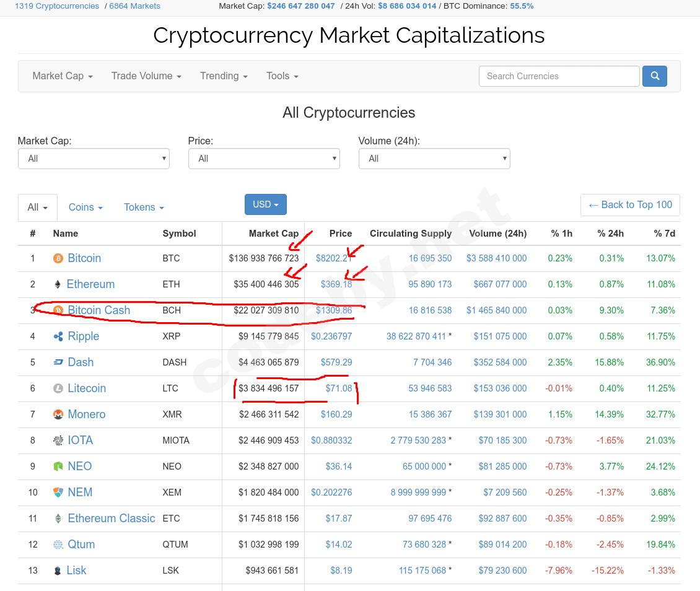Open the 1319 Cryptocurrencies link
This screenshot has height=591, width=700.
[x=57, y=6]
